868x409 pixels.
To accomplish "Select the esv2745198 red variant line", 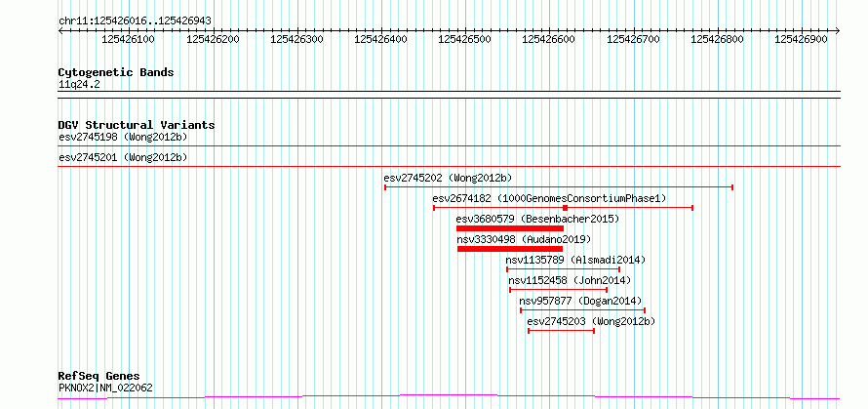I will 449,146.
